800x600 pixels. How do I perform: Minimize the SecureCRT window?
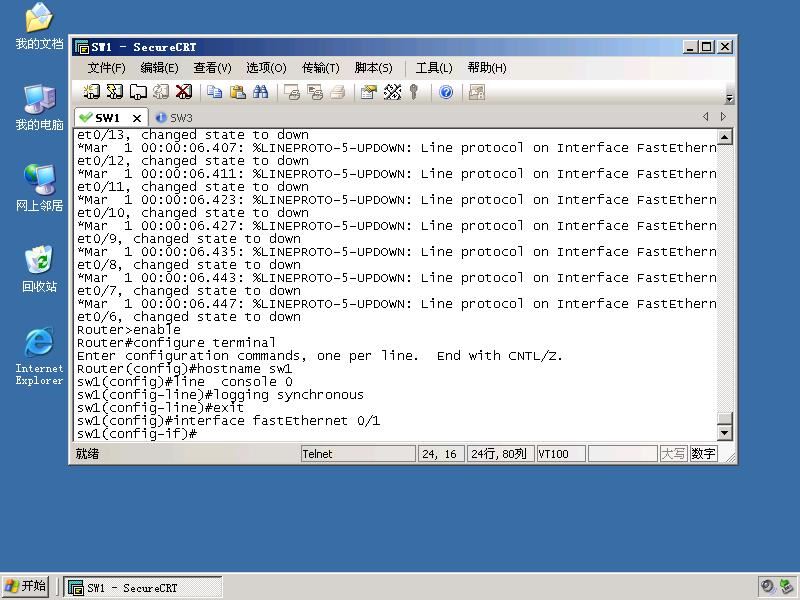(690, 47)
